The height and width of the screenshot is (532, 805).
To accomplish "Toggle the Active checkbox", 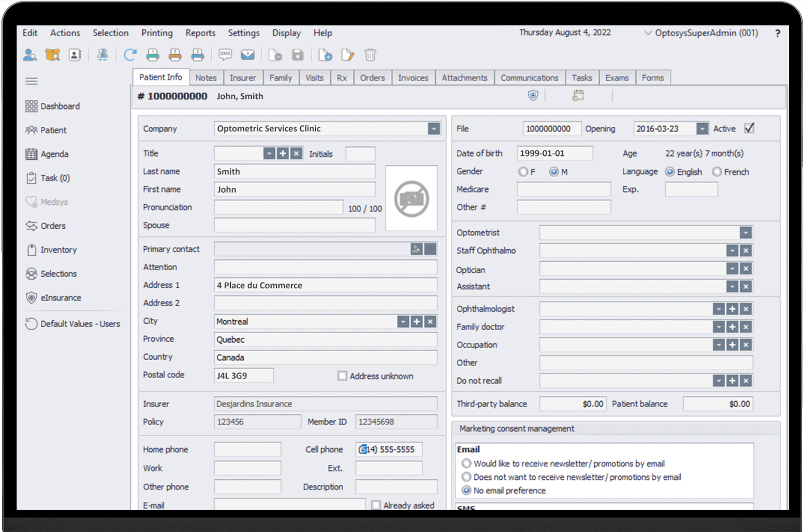I will coord(749,128).
